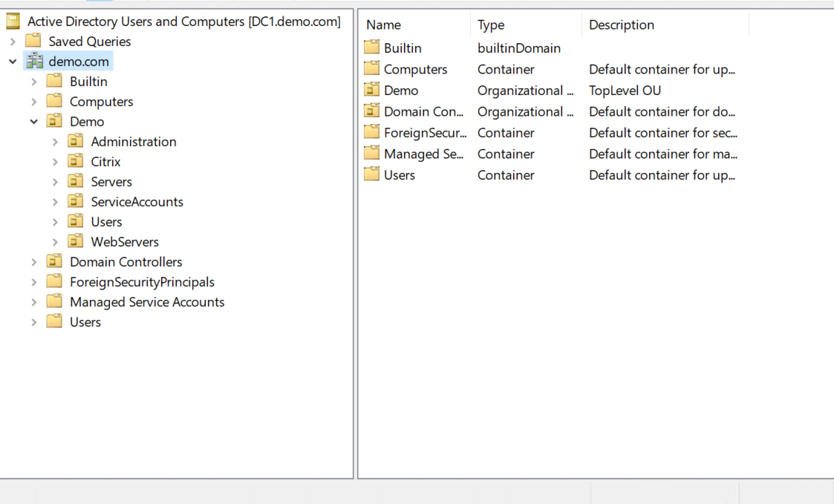Image resolution: width=834 pixels, height=504 pixels.
Task: Click the Servers OU icon
Action: 76,181
